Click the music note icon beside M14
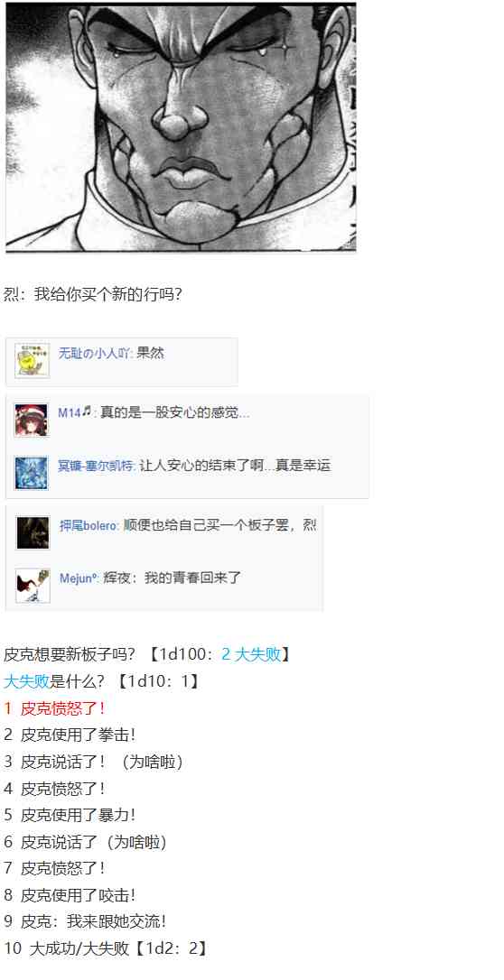 (87, 411)
